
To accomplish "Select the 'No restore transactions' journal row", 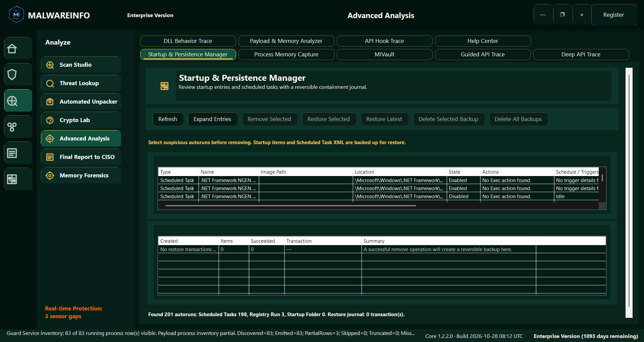I will tap(382, 249).
